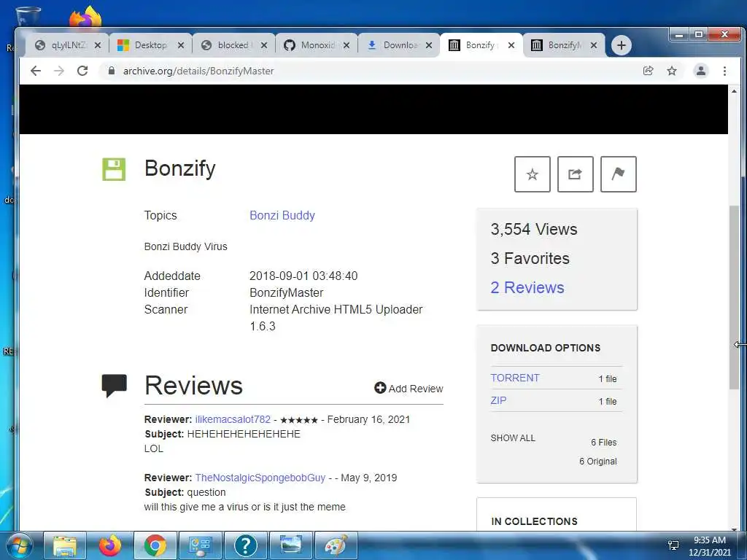Switch to the Monoxide GitHub tab

coord(317,45)
